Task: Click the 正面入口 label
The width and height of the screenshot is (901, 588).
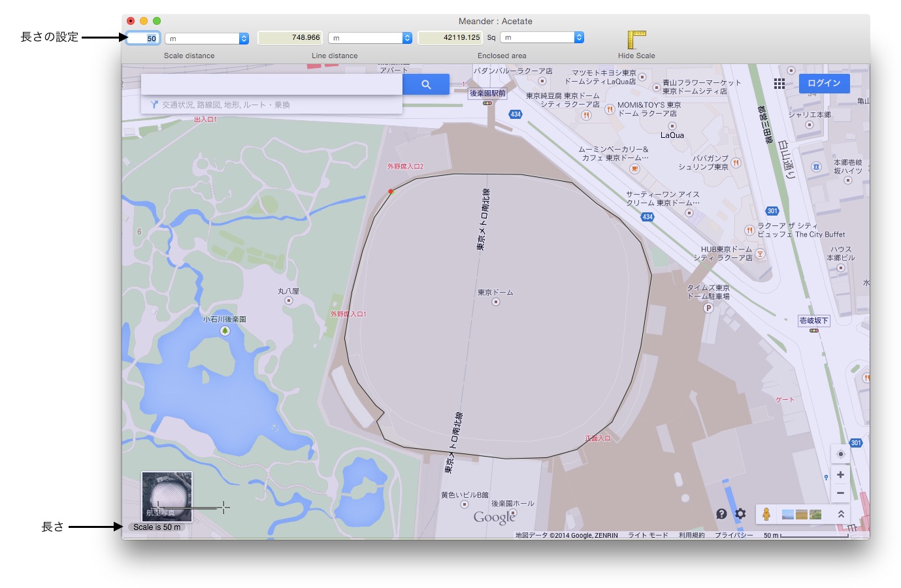Action: click(x=598, y=438)
